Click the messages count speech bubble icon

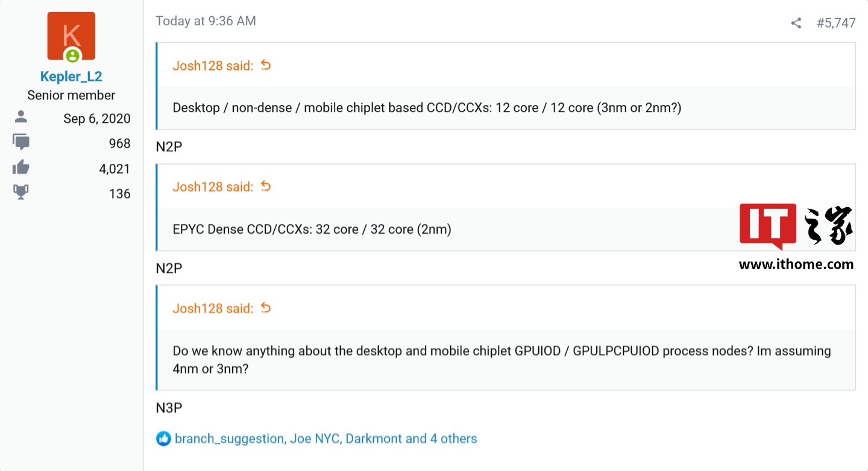click(20, 143)
